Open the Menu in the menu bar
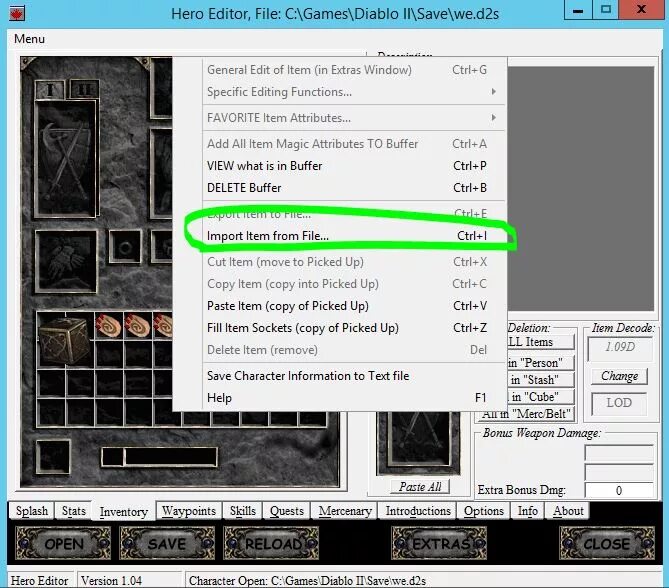This screenshot has height=588, width=669. pyautogui.click(x=29, y=39)
